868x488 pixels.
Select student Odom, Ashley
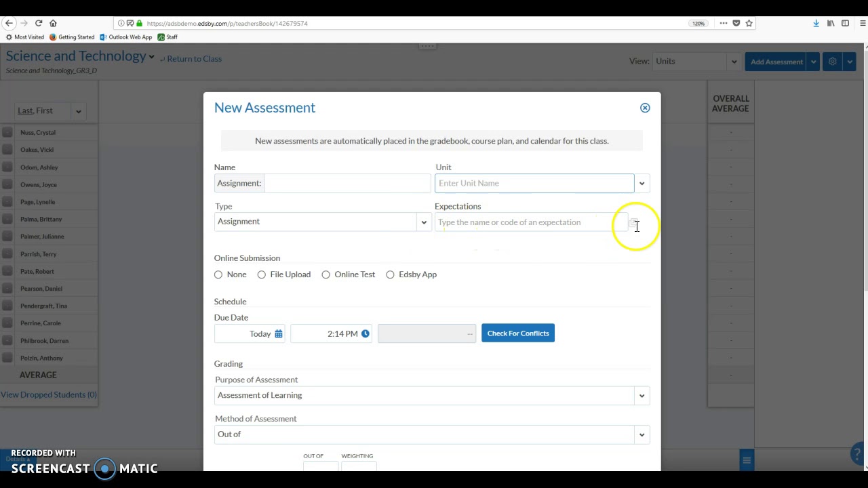coord(39,167)
